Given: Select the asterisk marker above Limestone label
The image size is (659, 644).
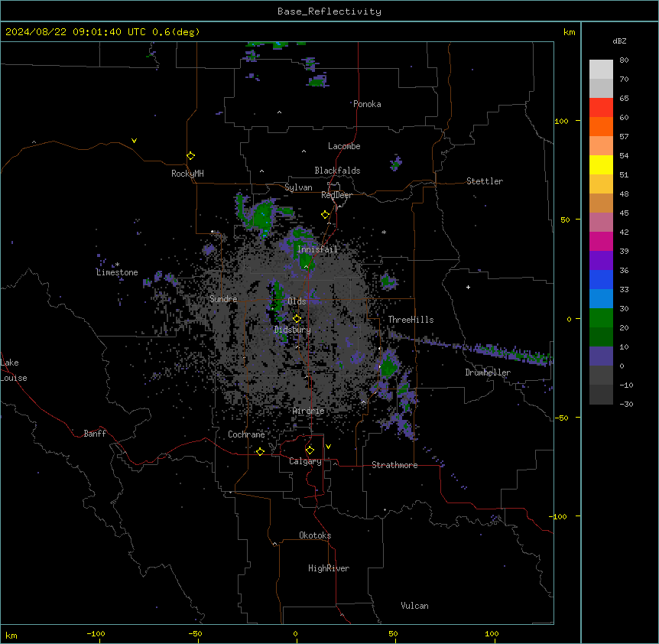Looking at the screenshot, I should (117, 264).
